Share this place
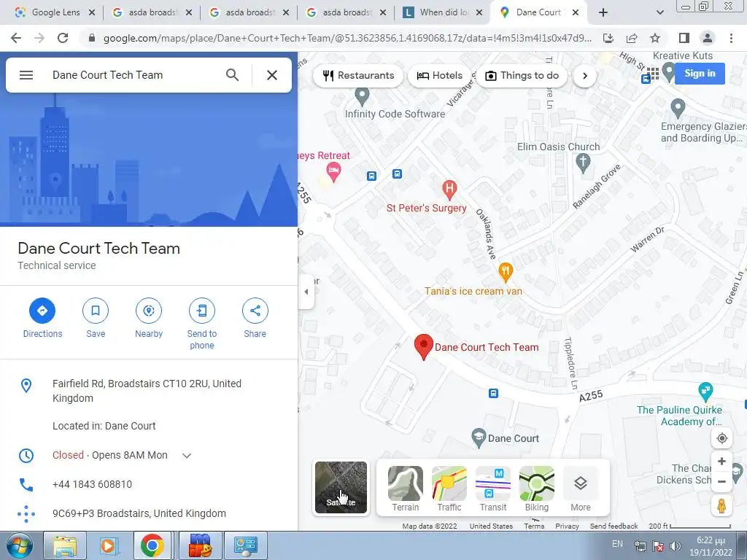 click(x=255, y=318)
